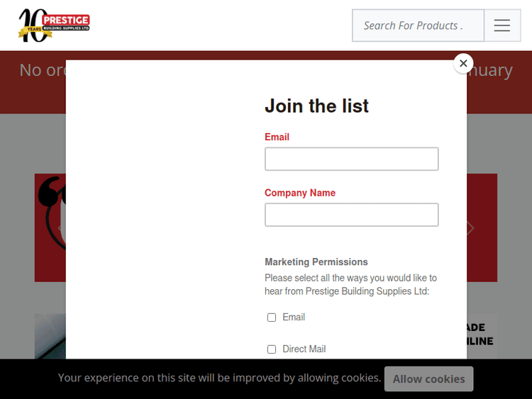The height and width of the screenshot is (399, 532).
Task: Open the hamburger navigation menu
Action: [502, 26]
